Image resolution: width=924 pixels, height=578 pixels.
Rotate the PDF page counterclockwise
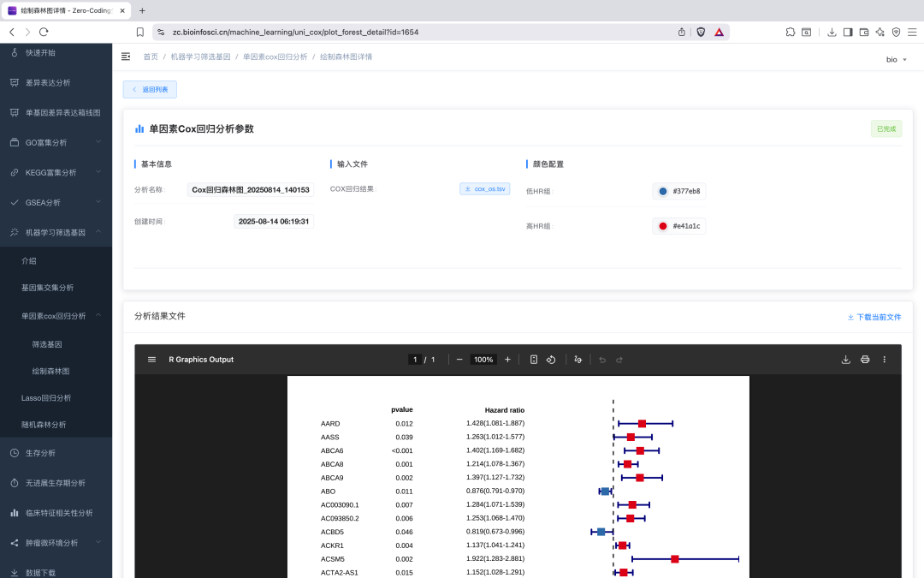[551, 360]
